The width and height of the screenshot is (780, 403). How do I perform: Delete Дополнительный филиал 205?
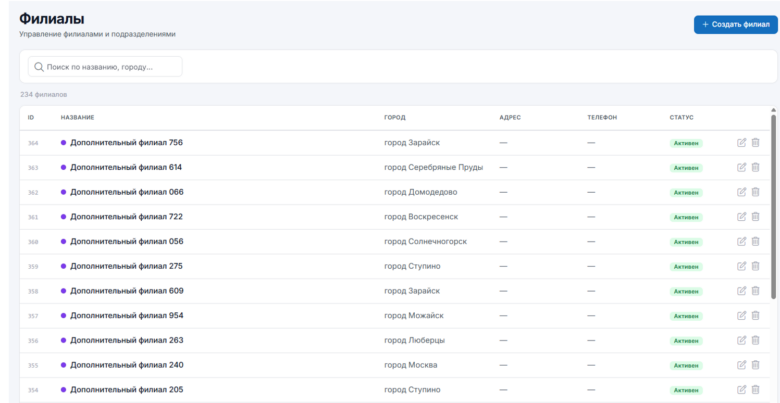755,390
